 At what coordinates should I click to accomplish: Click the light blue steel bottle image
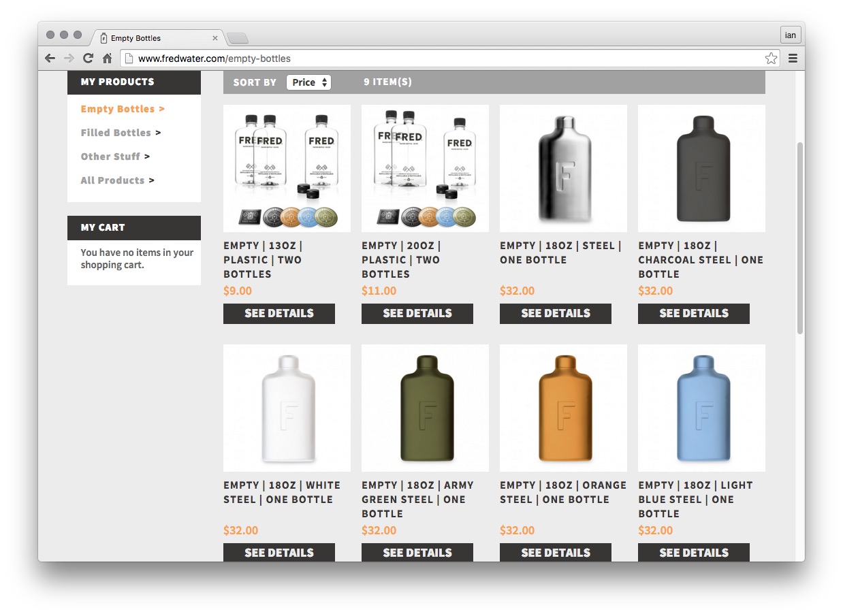[x=701, y=408]
